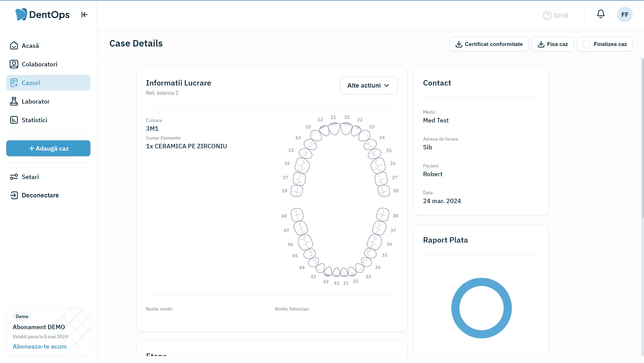This screenshot has height=363, width=644.
Task: Click the Adaugă caz button
Action: point(48,148)
